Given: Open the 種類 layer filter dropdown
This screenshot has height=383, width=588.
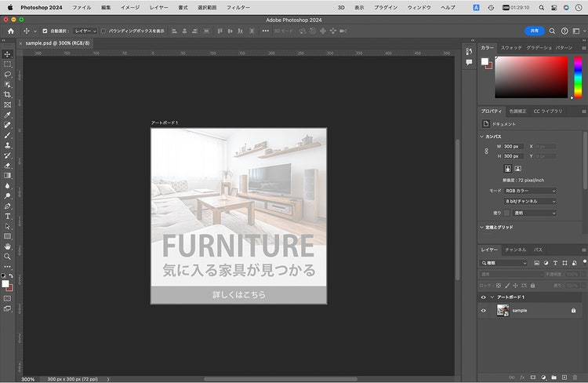Looking at the screenshot, I should pyautogui.click(x=504, y=263).
